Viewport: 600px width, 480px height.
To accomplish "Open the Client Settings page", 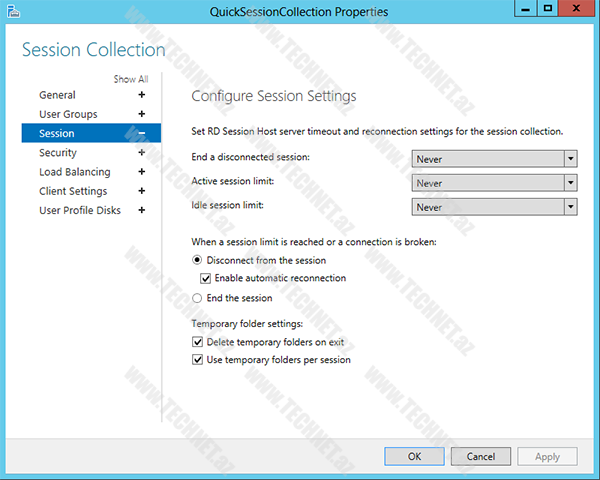I will coord(73,191).
